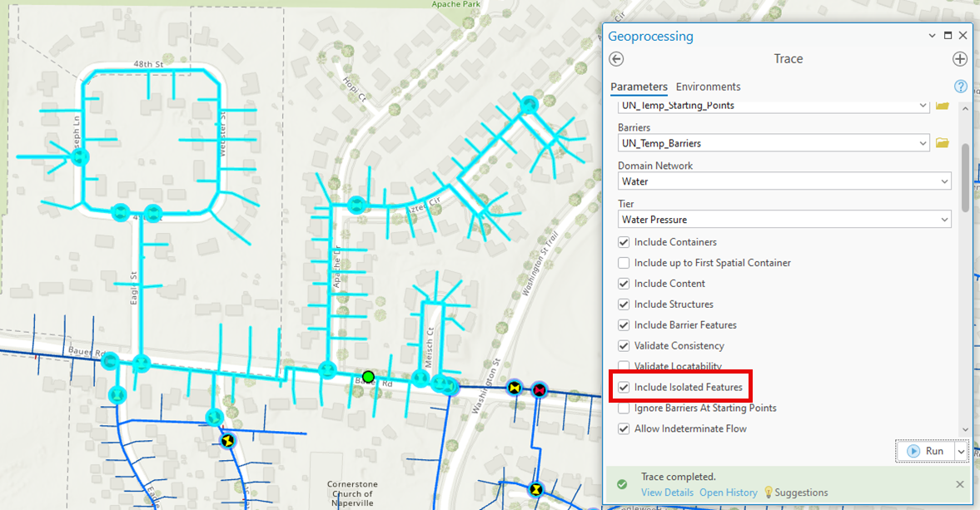
Task: Click Geoprocessing pane title
Action: tap(650, 37)
